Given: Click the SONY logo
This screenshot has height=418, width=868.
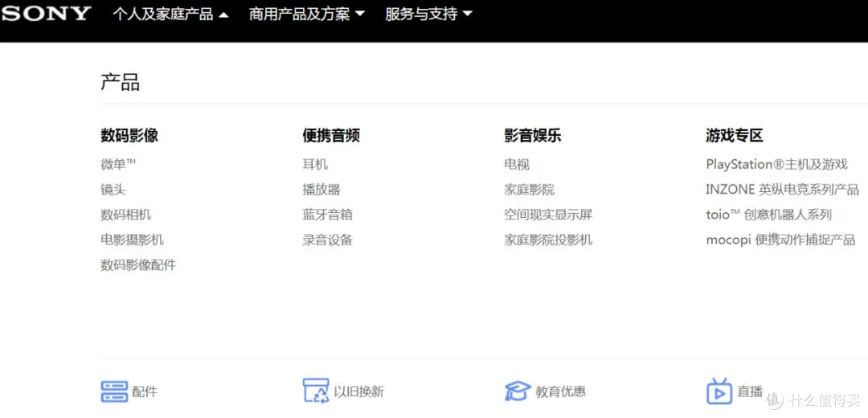Looking at the screenshot, I should (x=46, y=14).
